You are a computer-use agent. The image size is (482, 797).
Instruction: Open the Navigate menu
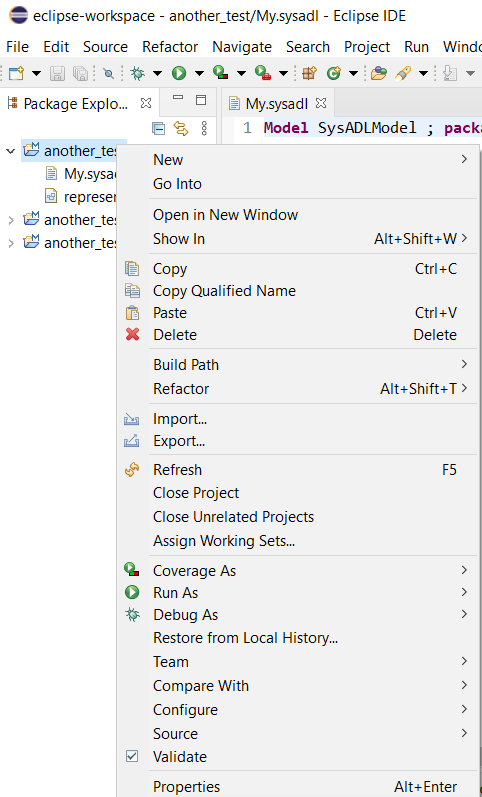click(x=242, y=47)
